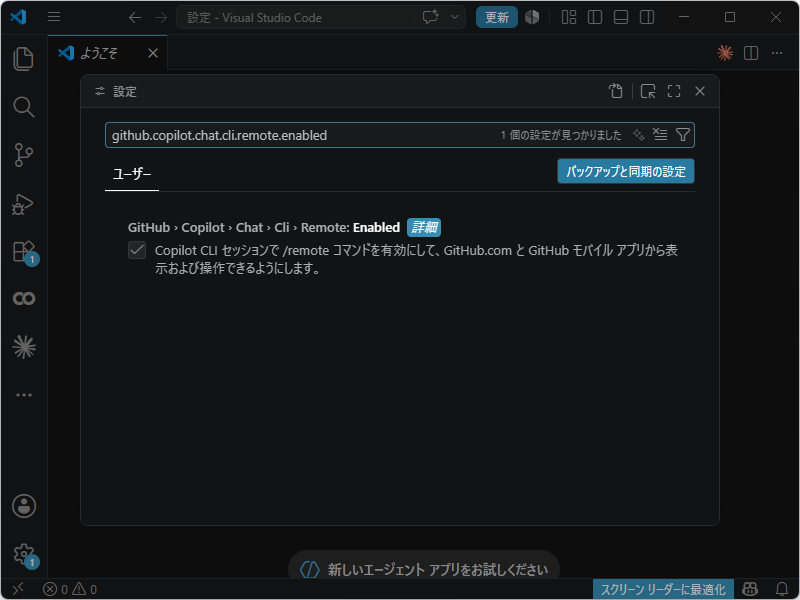
Task: Click orange starburst icon in editor toolbar
Action: click(x=725, y=53)
